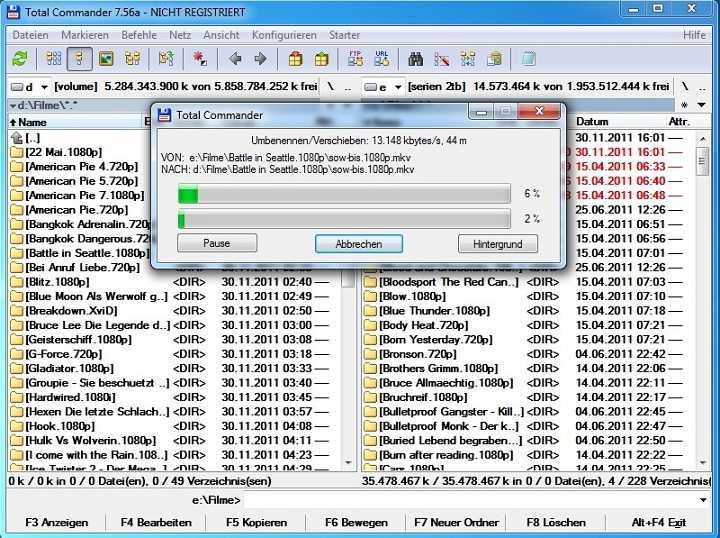Click the invert selection star icon
The image size is (720, 538).
(200, 59)
